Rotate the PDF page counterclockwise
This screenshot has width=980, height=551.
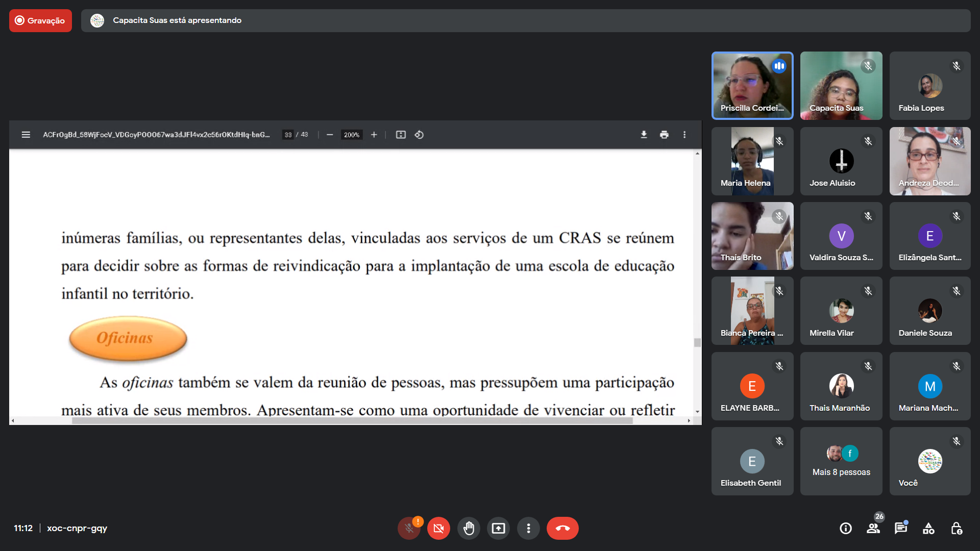[419, 135]
